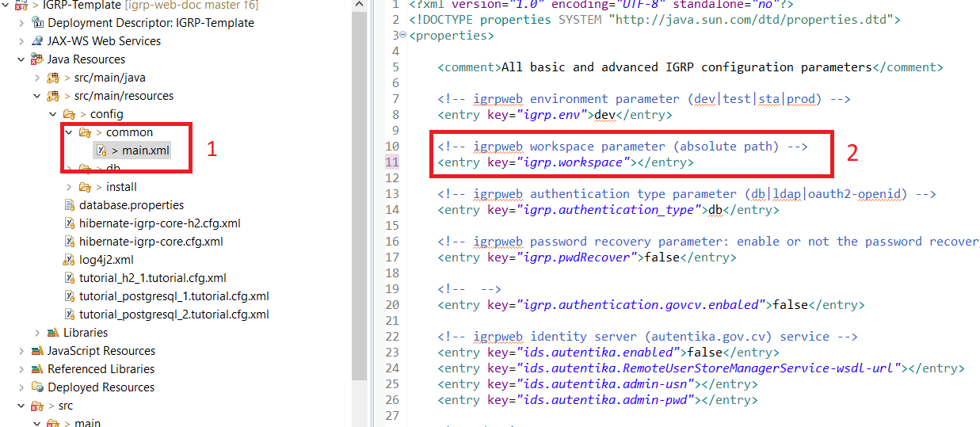Click line number 11 in the gutter
This screenshot has width=980, height=427.
click(x=391, y=162)
